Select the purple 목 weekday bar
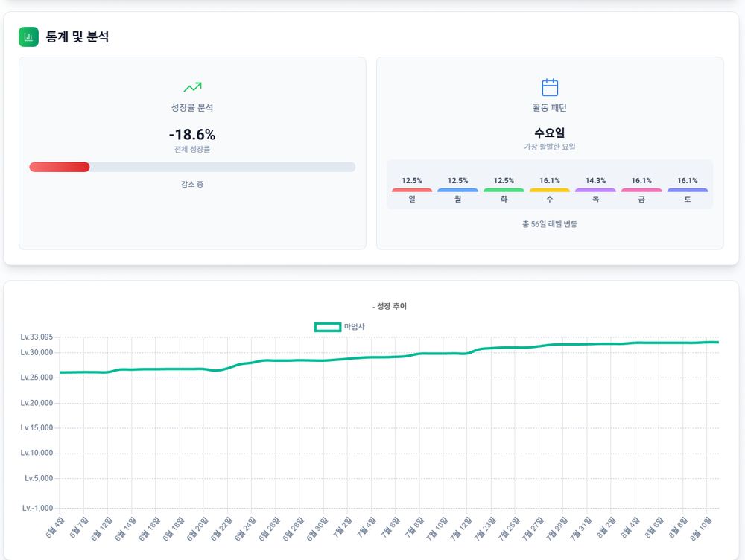Screen dimensions: 745x560 [x=595, y=191]
